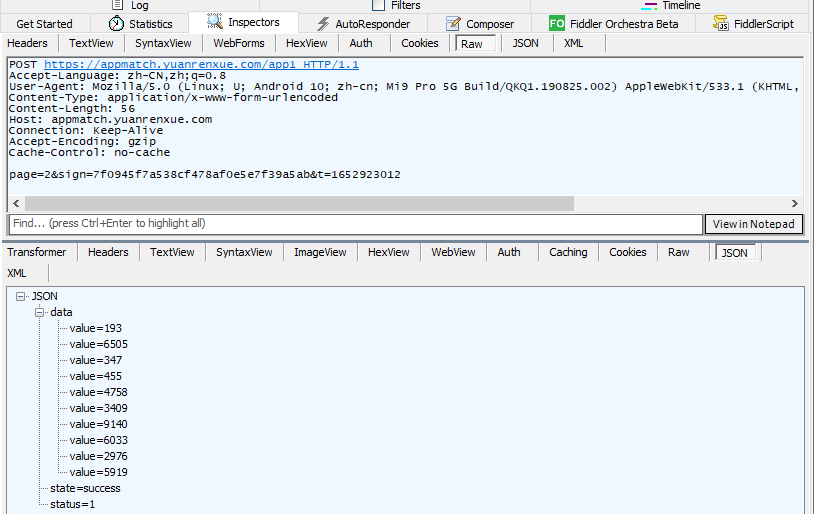Open the request HexView tab
Image resolution: width=814 pixels, height=514 pixels.
306,43
